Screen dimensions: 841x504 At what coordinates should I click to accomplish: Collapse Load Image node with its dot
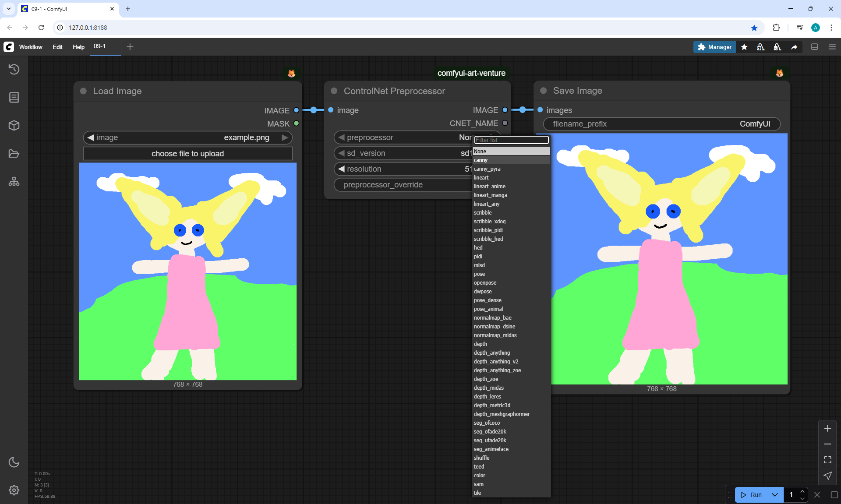click(83, 91)
